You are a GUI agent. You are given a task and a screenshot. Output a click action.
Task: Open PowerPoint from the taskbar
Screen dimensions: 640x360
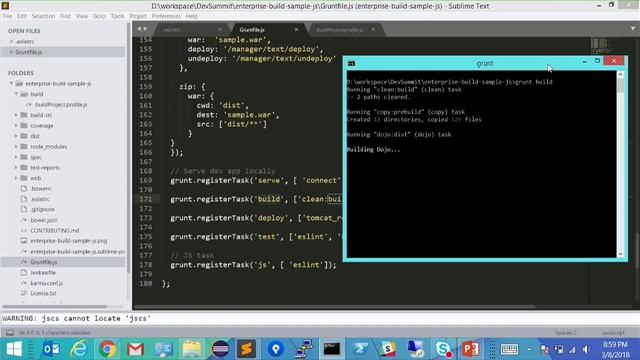[470, 349]
